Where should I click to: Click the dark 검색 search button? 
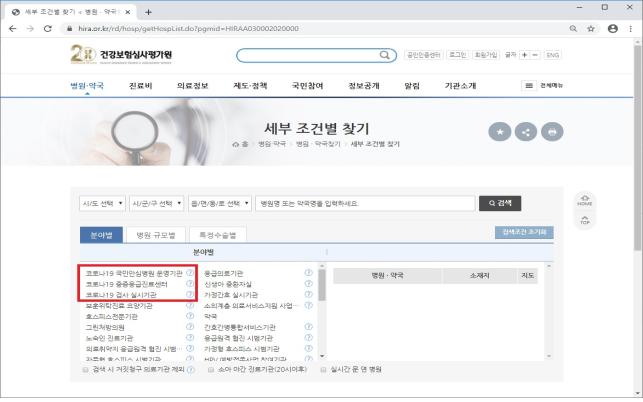coord(500,203)
